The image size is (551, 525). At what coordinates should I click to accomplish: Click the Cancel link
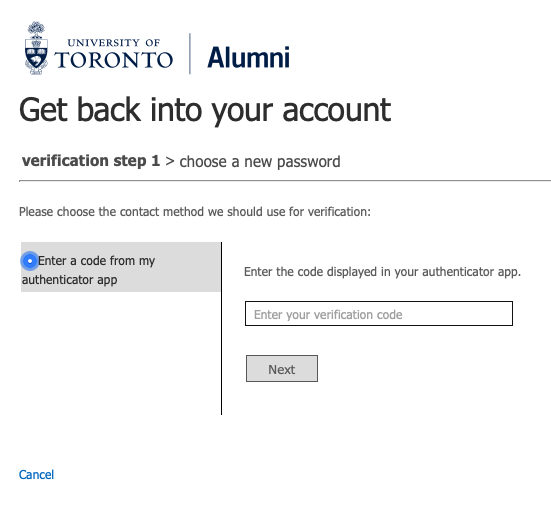36,475
